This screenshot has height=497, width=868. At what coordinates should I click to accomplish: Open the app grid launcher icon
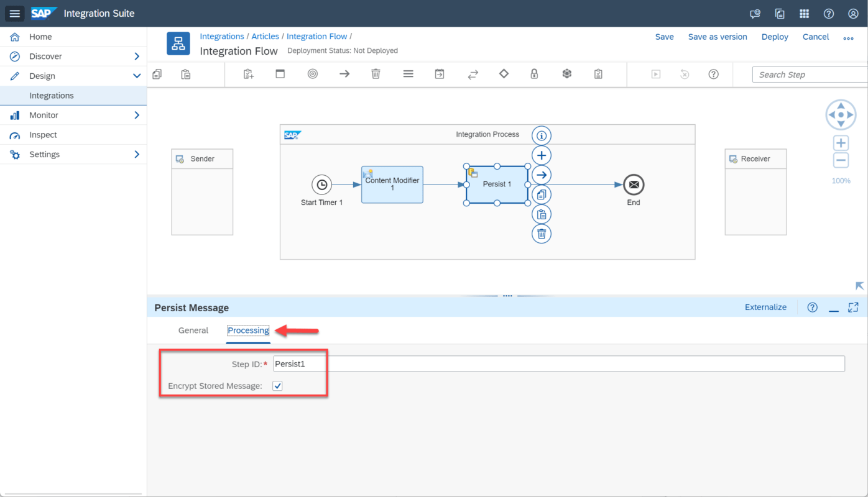click(x=804, y=14)
